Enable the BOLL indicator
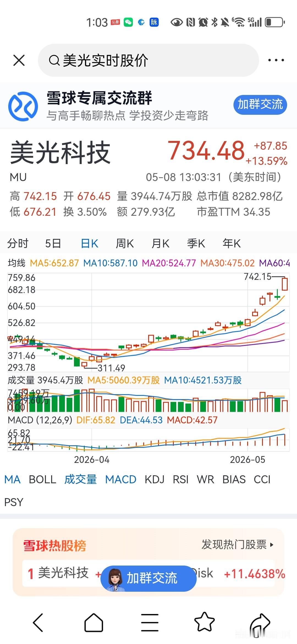 43,479
